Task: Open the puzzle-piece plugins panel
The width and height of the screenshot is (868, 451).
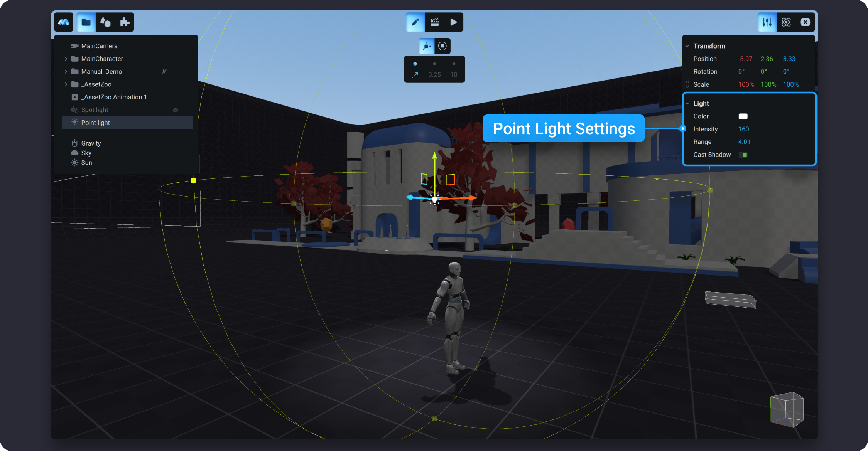Action: point(125,22)
